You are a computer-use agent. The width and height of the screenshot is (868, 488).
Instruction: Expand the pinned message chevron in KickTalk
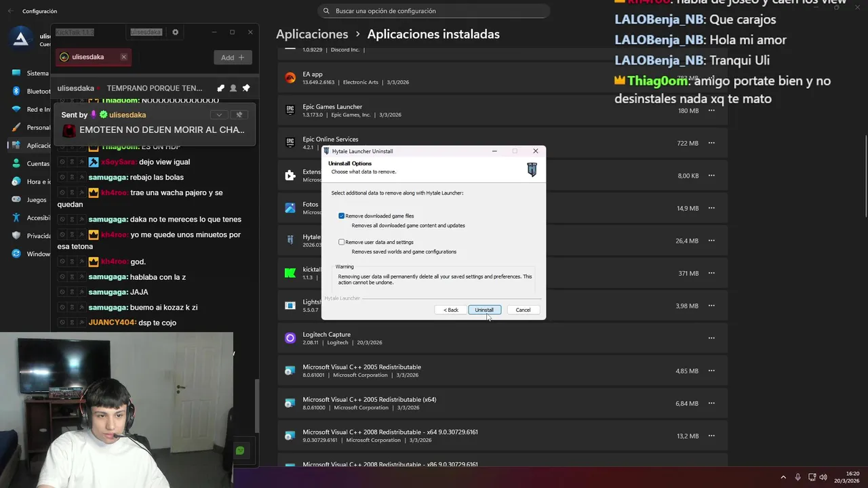218,115
